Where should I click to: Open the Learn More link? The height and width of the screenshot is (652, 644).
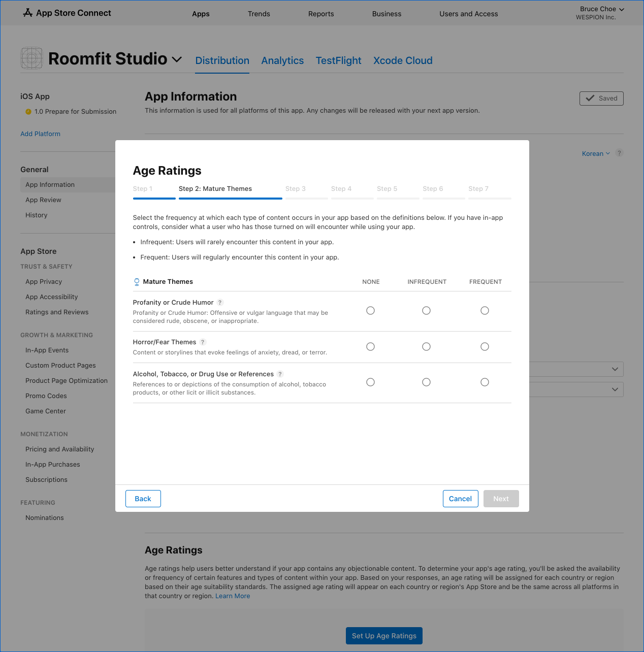233,596
